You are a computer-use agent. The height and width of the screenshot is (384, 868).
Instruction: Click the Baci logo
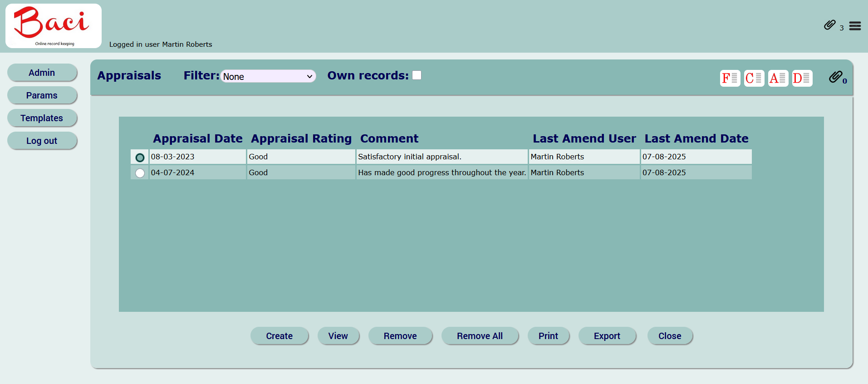[x=54, y=26]
